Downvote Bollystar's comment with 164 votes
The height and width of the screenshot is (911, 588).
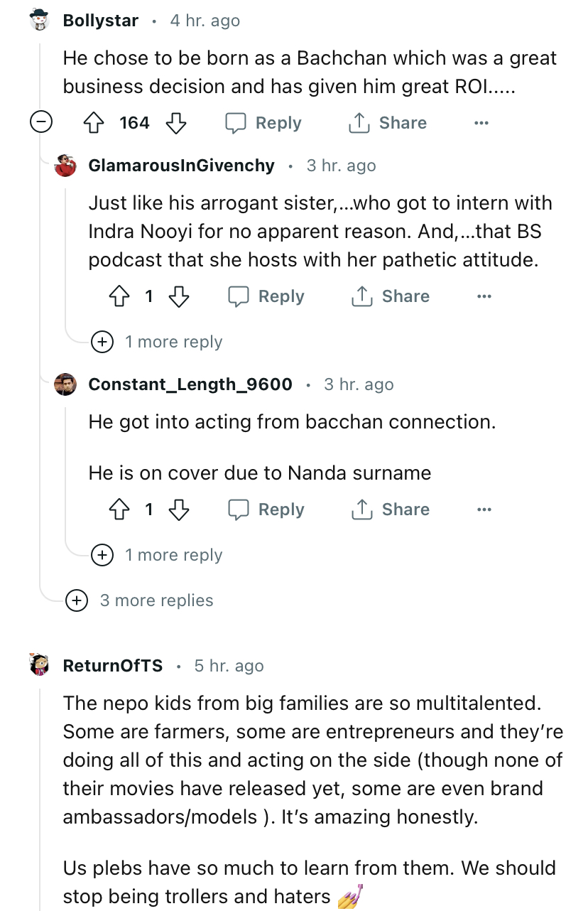point(175,123)
